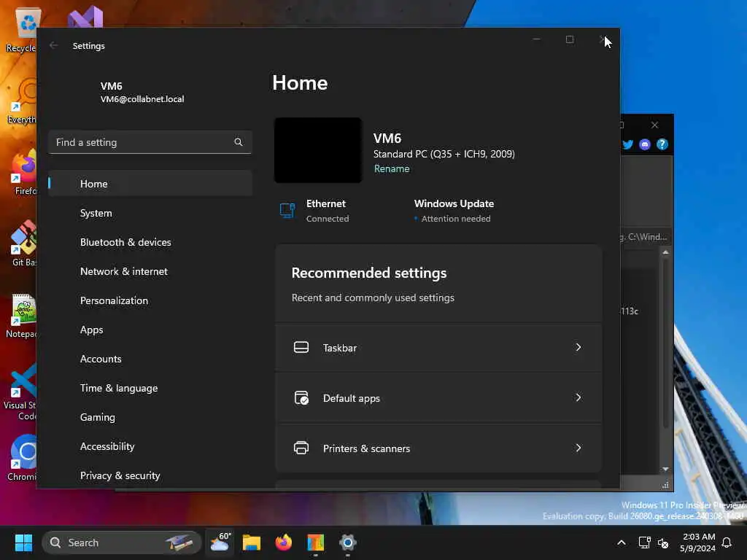Maximize the Settings window

(x=569, y=39)
